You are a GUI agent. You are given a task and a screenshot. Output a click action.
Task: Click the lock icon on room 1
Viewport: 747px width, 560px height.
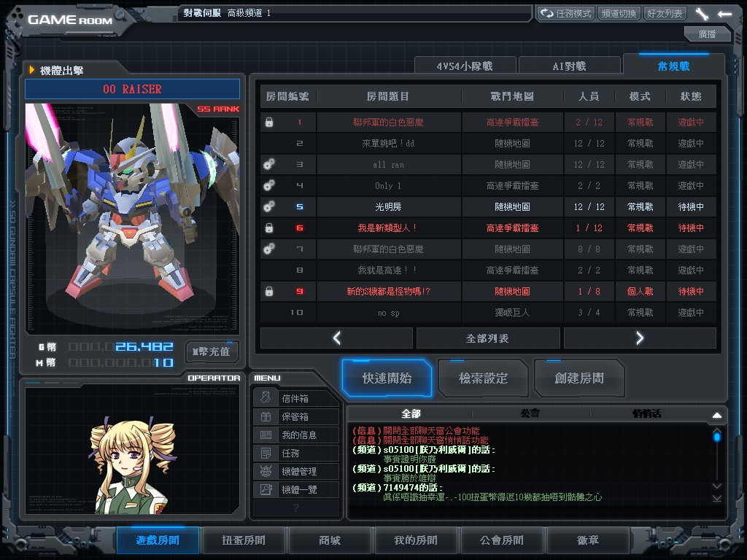[269, 122]
